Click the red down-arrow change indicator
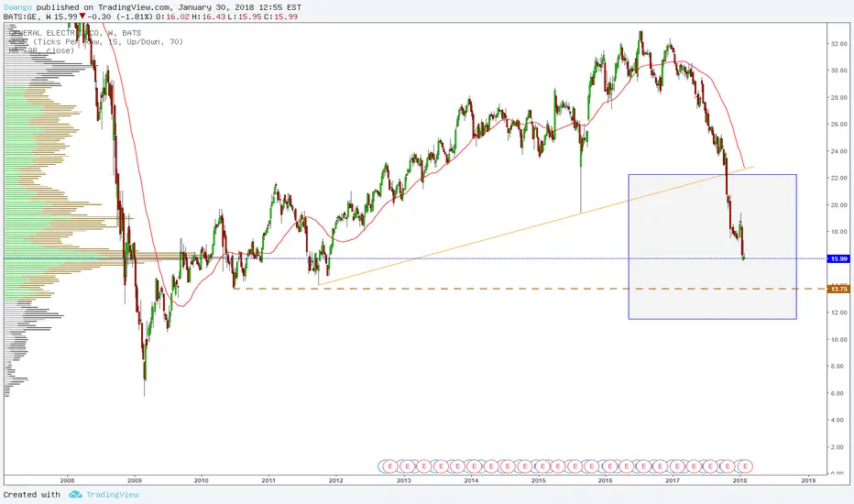 [82, 16]
